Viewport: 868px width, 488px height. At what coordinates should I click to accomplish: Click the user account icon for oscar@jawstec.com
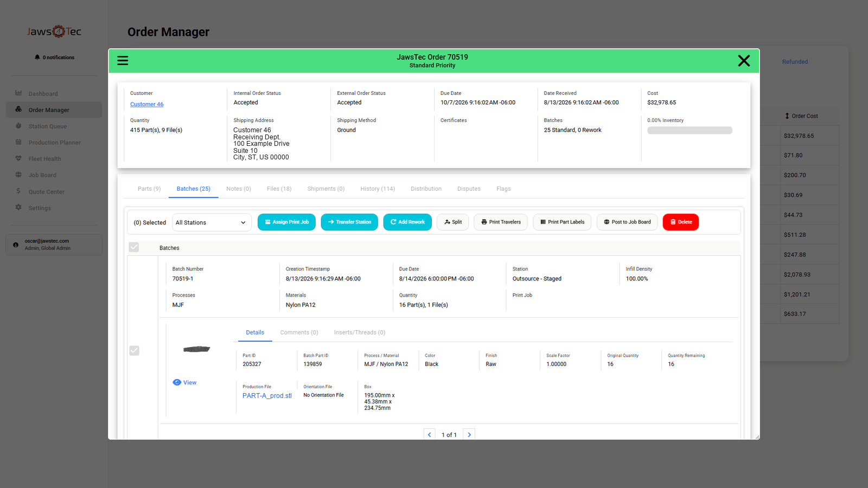point(16,245)
